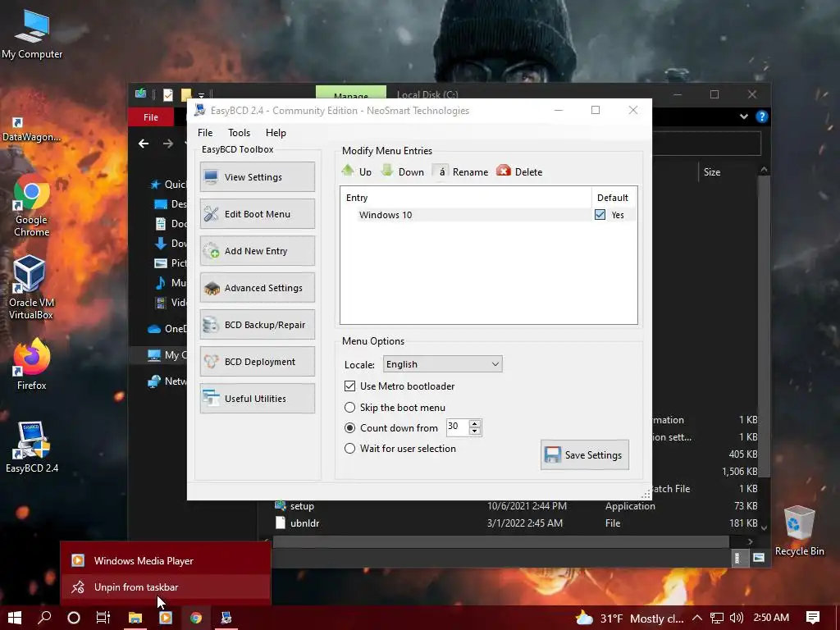Open BCD Deployment section
The width and height of the screenshot is (840, 630).
[257, 362]
